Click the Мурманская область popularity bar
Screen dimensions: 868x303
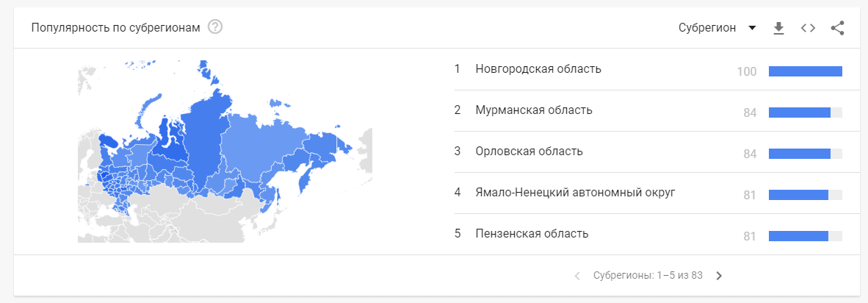tap(806, 113)
